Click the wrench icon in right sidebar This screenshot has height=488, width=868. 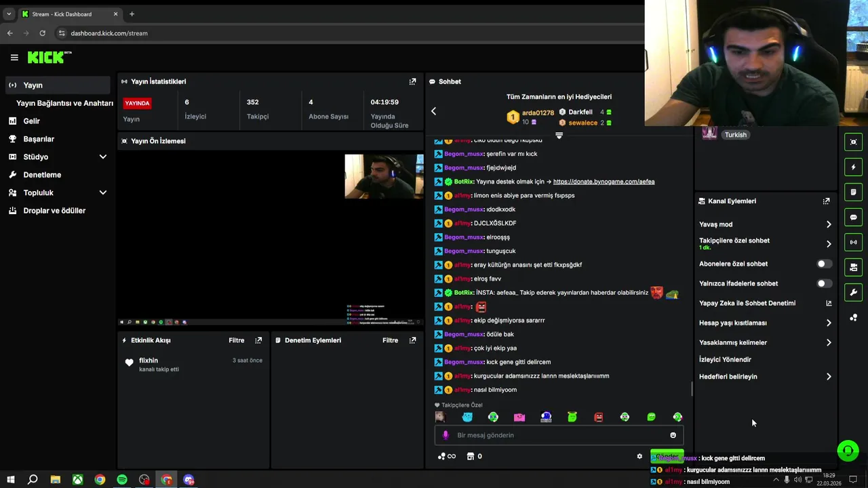tap(853, 292)
